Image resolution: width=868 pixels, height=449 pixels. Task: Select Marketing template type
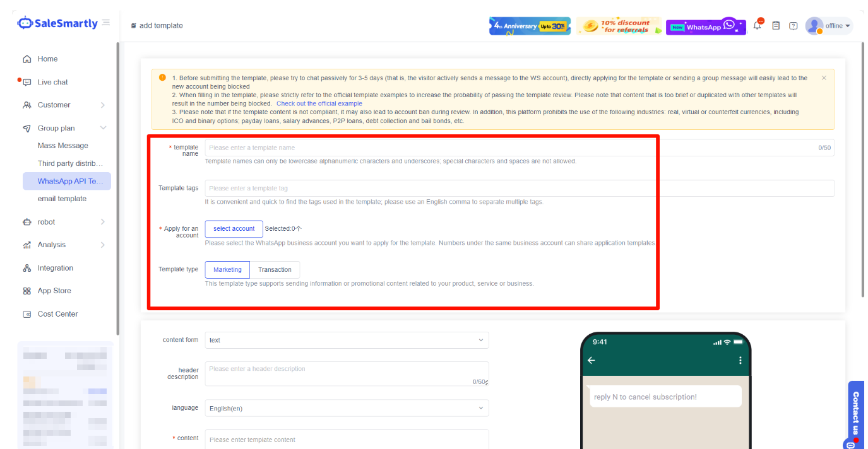[x=227, y=270]
